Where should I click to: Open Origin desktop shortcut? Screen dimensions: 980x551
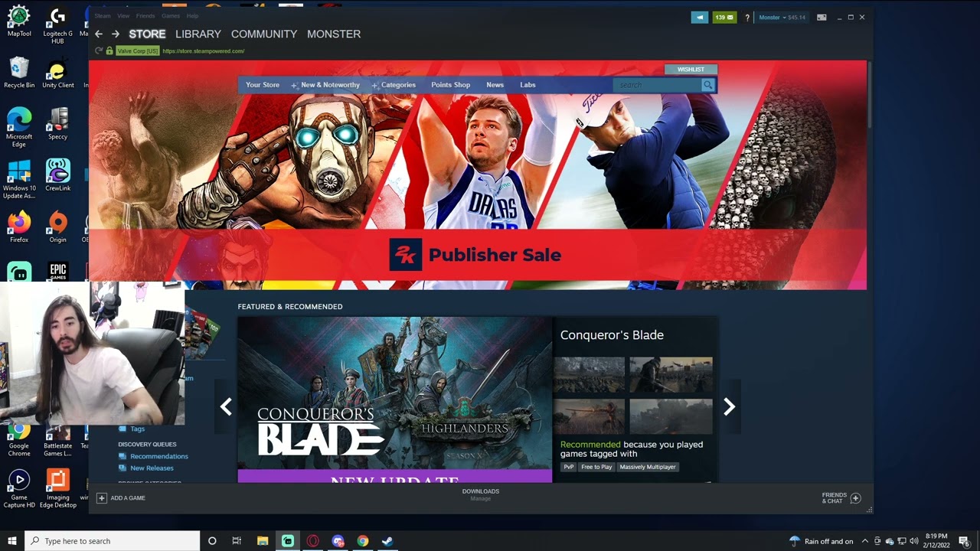point(57,227)
